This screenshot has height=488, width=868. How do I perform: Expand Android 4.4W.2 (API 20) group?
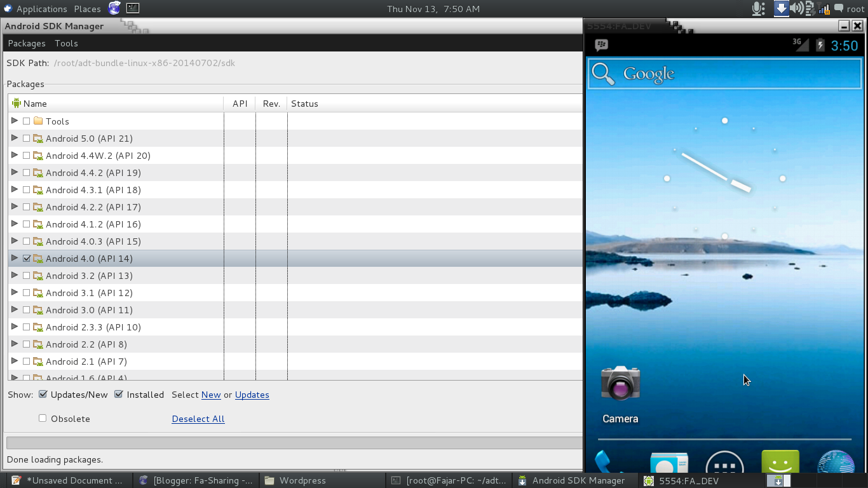[x=15, y=154]
